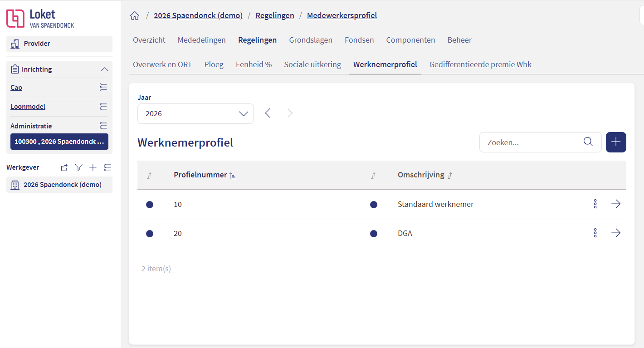Collapse the Inrichting section
Screen dimensions: 644x348
coord(104,69)
